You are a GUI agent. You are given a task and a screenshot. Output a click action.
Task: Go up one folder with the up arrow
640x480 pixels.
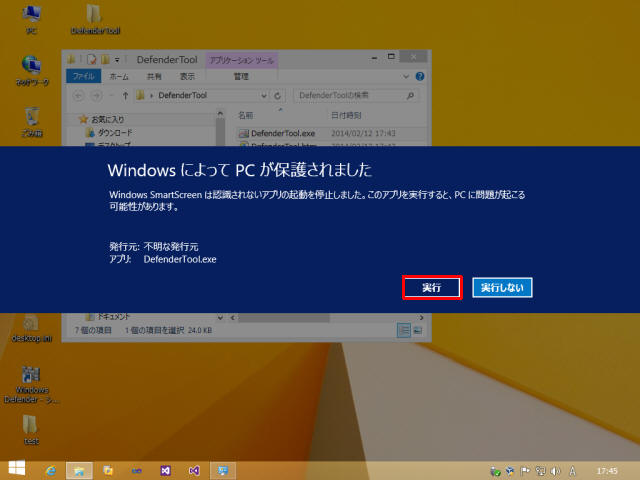(x=125, y=96)
